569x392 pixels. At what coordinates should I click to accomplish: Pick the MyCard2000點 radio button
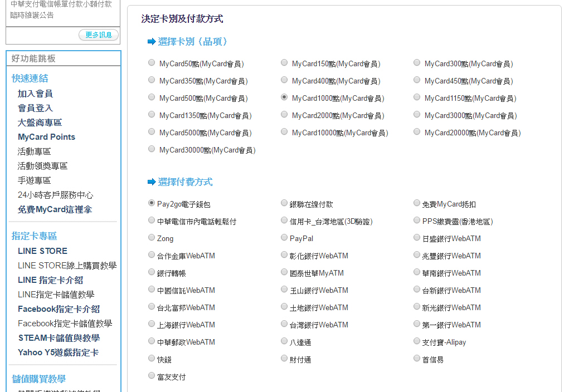[x=284, y=115]
